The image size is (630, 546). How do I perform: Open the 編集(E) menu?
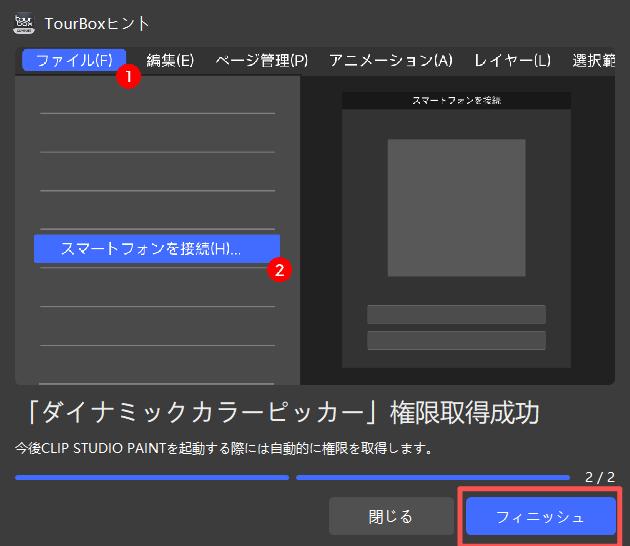[170, 60]
